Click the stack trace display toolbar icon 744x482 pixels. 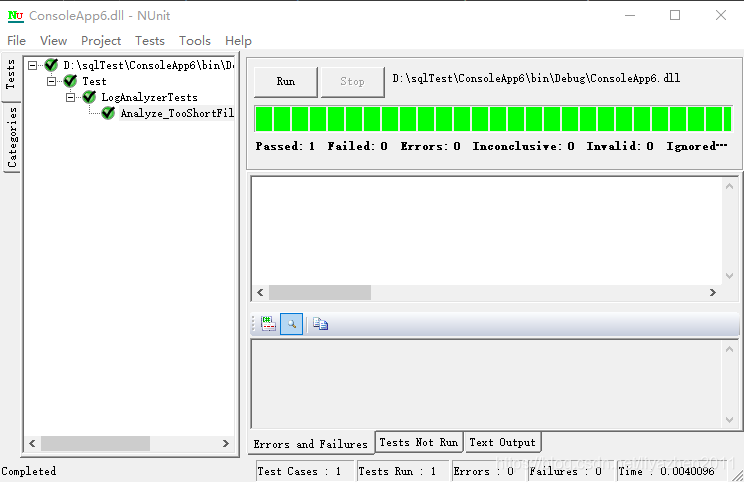click(x=268, y=324)
